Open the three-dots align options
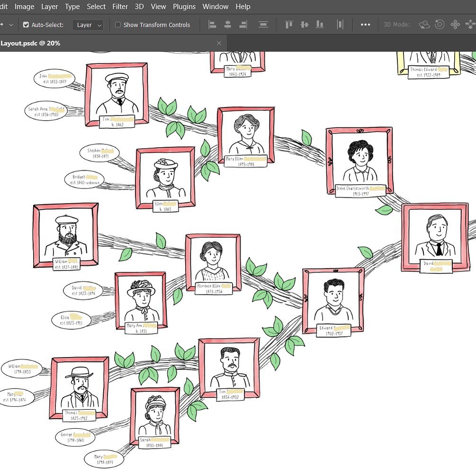The image size is (476, 476). click(365, 25)
